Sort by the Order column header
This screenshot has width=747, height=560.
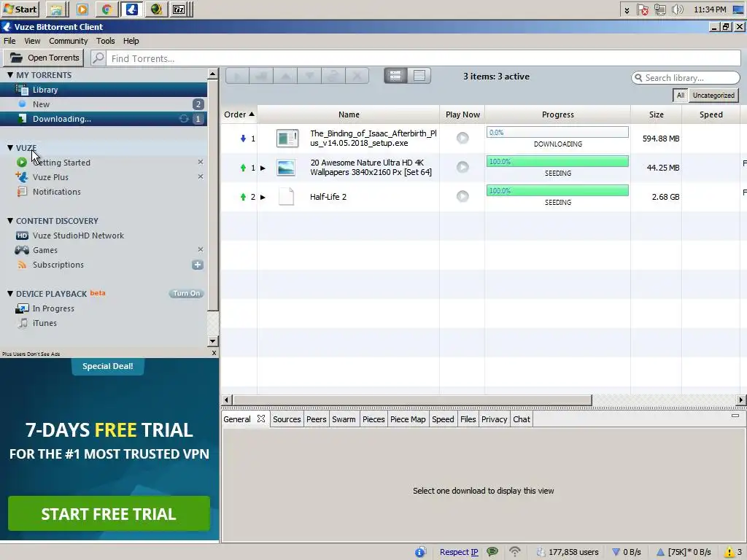[x=239, y=114]
